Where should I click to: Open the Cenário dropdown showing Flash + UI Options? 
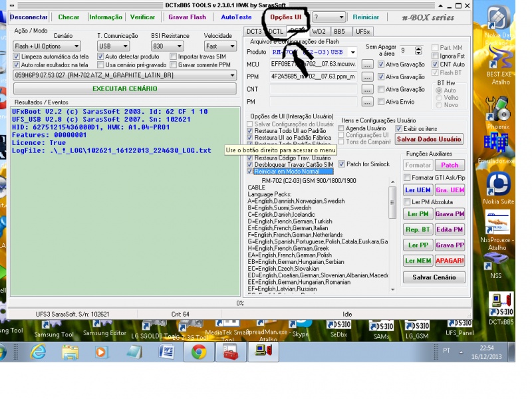coord(47,46)
